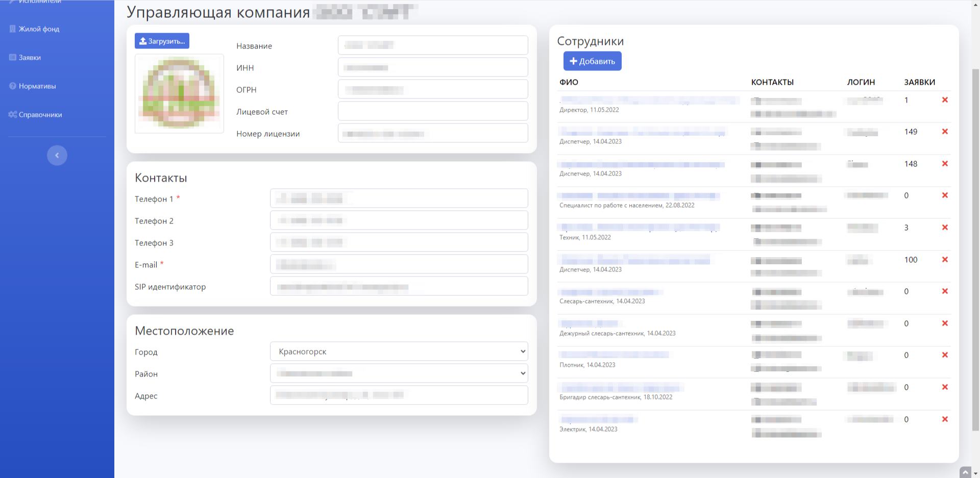The image size is (980, 478).
Task: Open Справочники in the sidebar
Action: coord(40,115)
